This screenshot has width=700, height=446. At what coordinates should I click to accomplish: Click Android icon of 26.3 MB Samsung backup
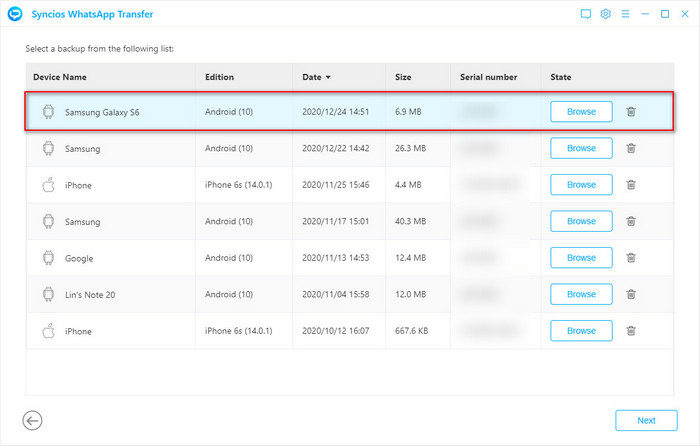click(x=48, y=148)
